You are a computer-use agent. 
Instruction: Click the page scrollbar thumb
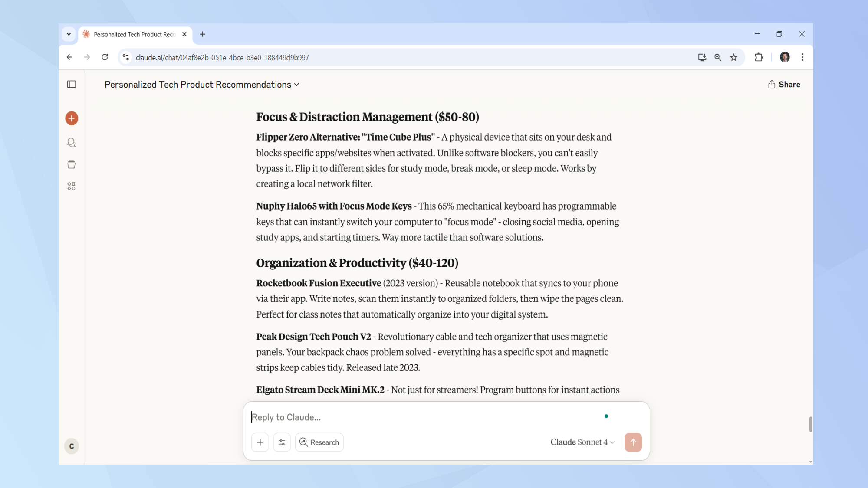pos(810,424)
